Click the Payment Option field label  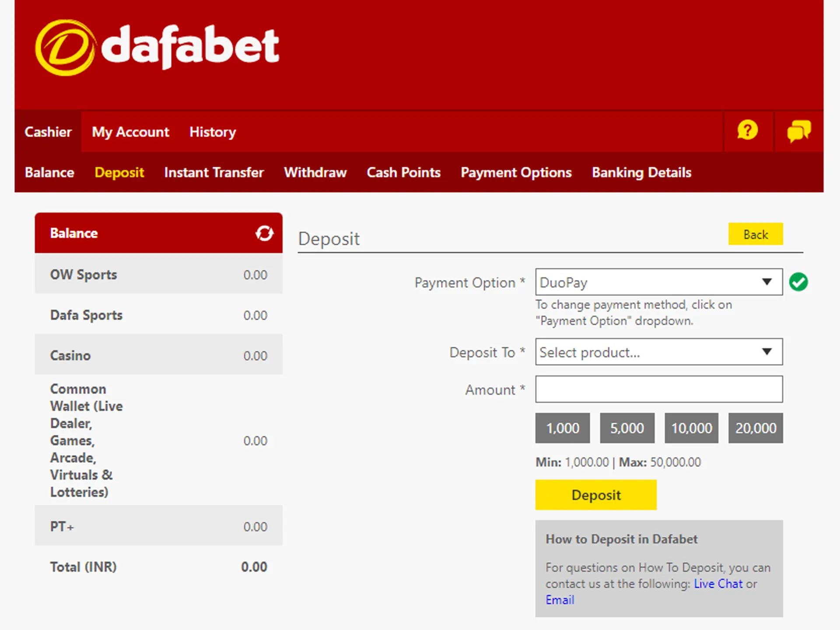(x=469, y=283)
